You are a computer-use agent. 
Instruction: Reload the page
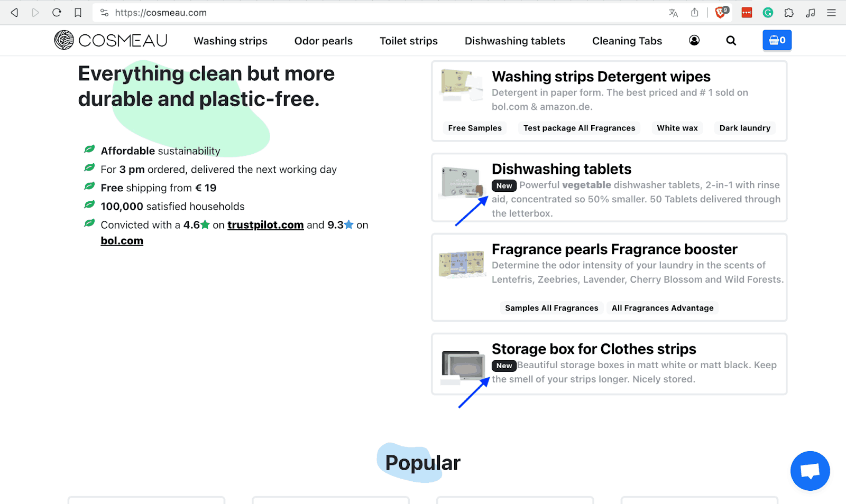pos(57,13)
